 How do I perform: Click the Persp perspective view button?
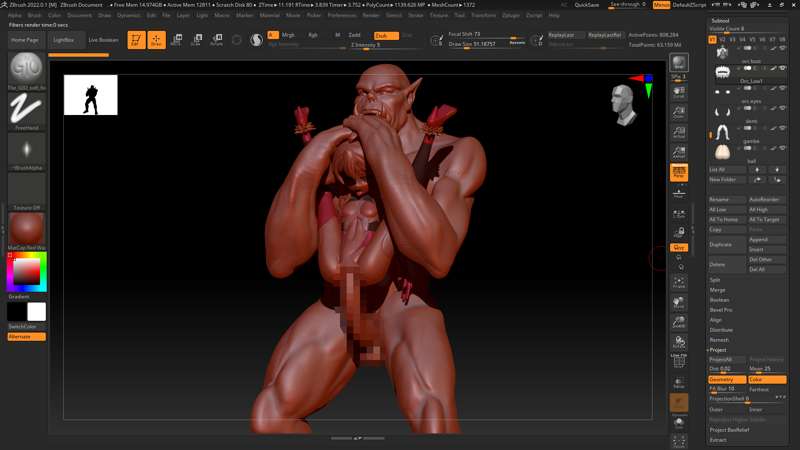coord(679,172)
